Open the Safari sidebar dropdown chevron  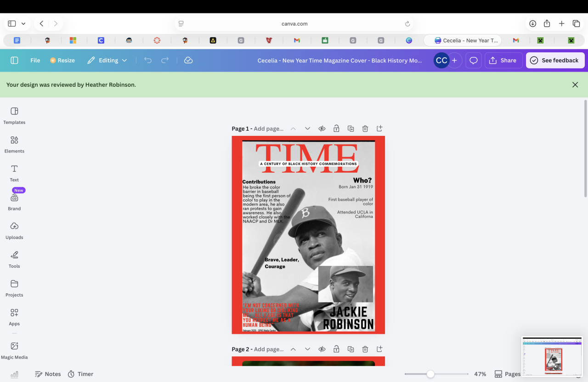[23, 23]
